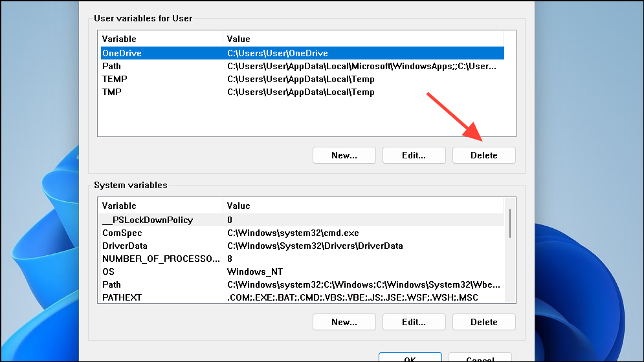The image size is (644, 362).
Task: Click New... under System variables
Action: (x=344, y=322)
